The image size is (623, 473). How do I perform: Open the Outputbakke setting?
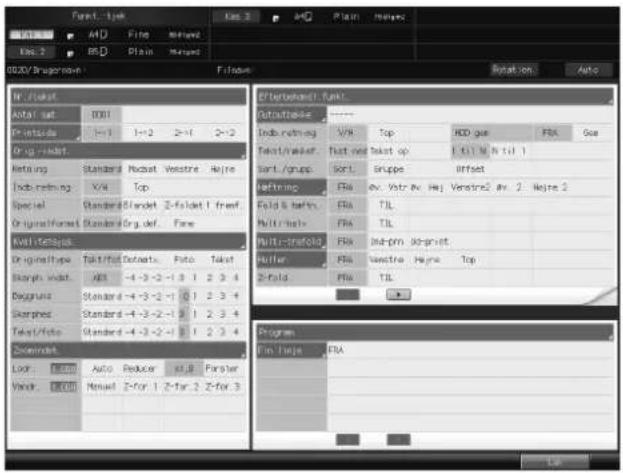click(x=292, y=115)
